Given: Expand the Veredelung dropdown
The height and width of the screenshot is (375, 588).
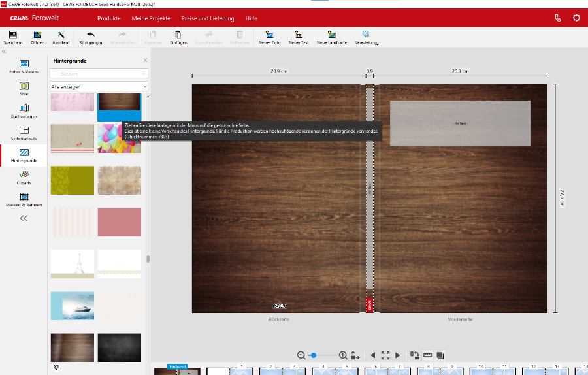Looking at the screenshot, I should (x=366, y=37).
